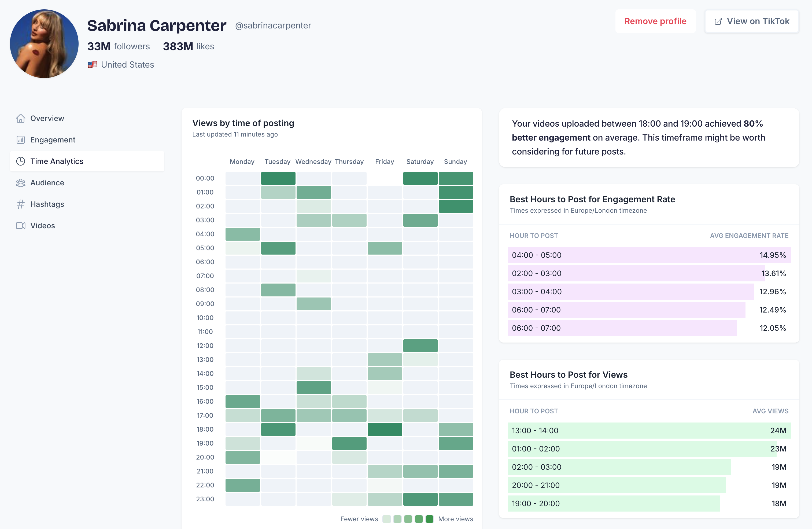The height and width of the screenshot is (529, 812).
Task: Select the 04:00 - 05:00 engagement rate row
Action: [x=649, y=255]
